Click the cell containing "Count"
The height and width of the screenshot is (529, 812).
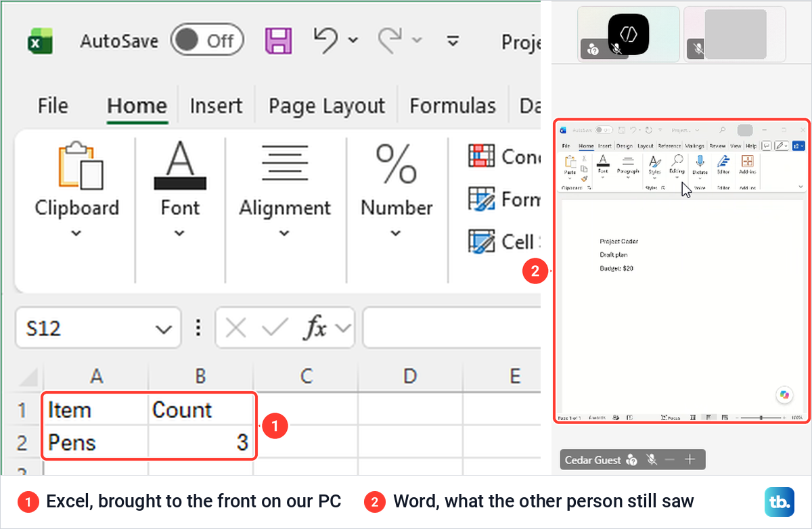coord(201,410)
